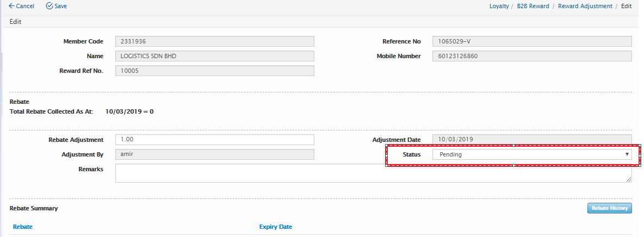Viewport: 644px width, 237px height.
Task: Click the Adjustment By field showing amir
Action: coord(215,154)
